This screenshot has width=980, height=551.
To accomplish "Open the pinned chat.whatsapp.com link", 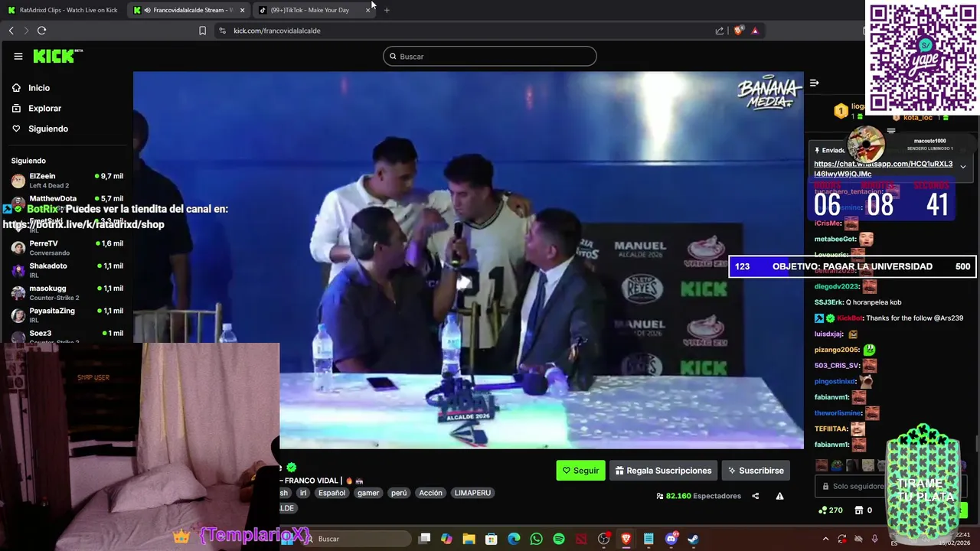I will coord(883,168).
